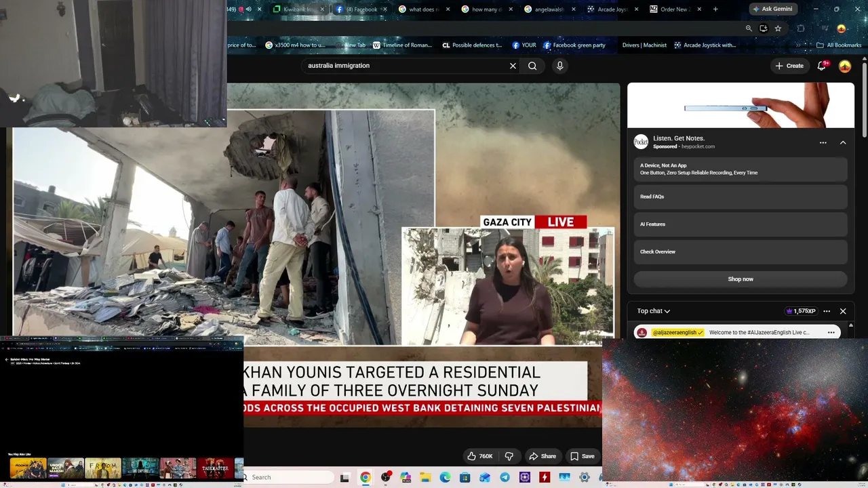Screen dimensions: 868x488
Task: Bookmark this page with the star icon
Action: 778,28
